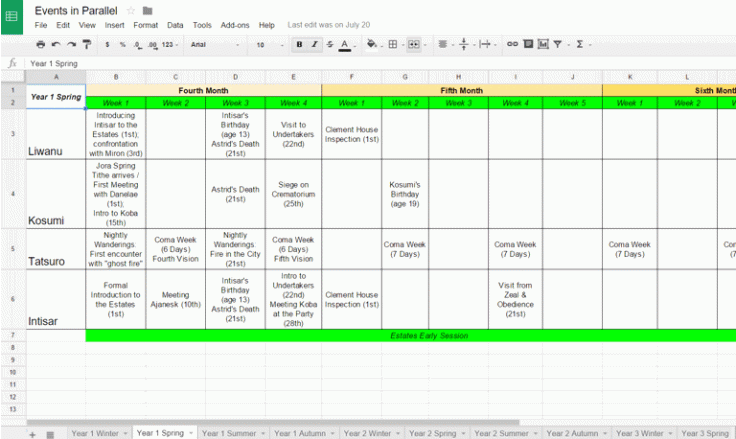The width and height of the screenshot is (736, 439).
Task: Open the Format menu
Action: pos(146,25)
